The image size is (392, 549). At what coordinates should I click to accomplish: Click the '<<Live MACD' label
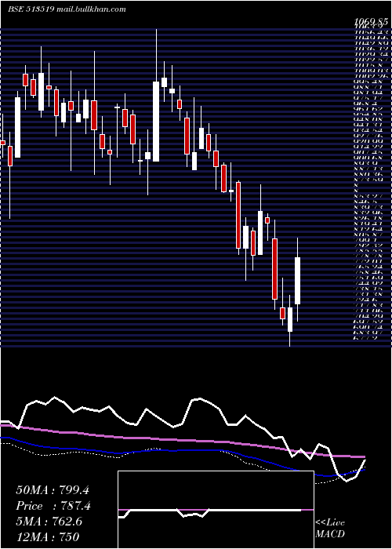(330, 529)
